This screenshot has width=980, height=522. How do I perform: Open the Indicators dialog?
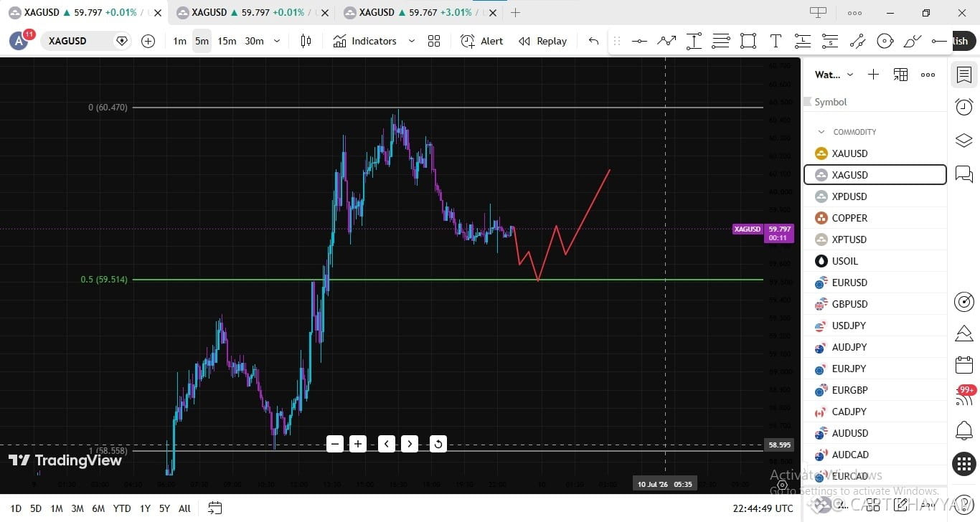364,41
